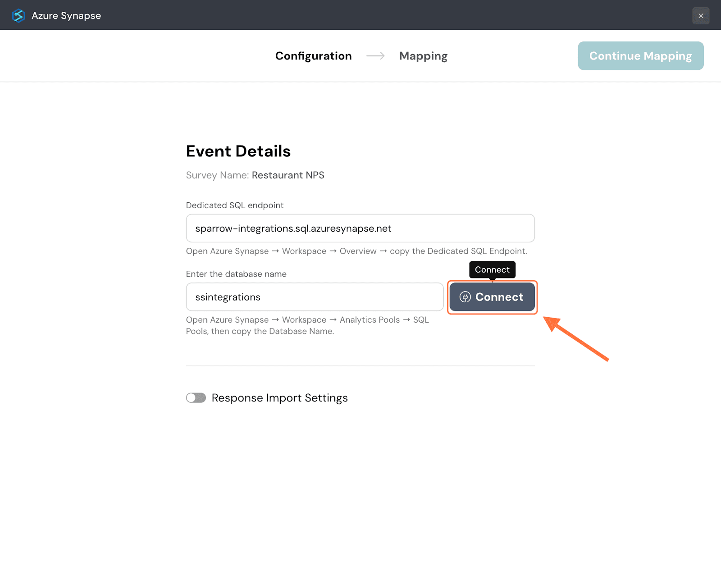The image size is (721, 588).
Task: Click the orange annotation arrow
Action: pos(576,339)
